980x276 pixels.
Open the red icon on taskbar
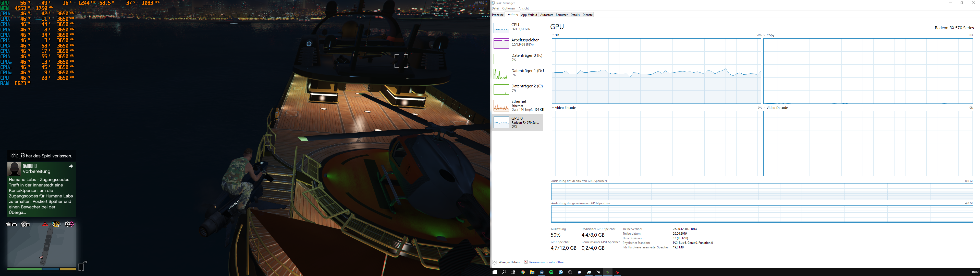click(x=617, y=272)
